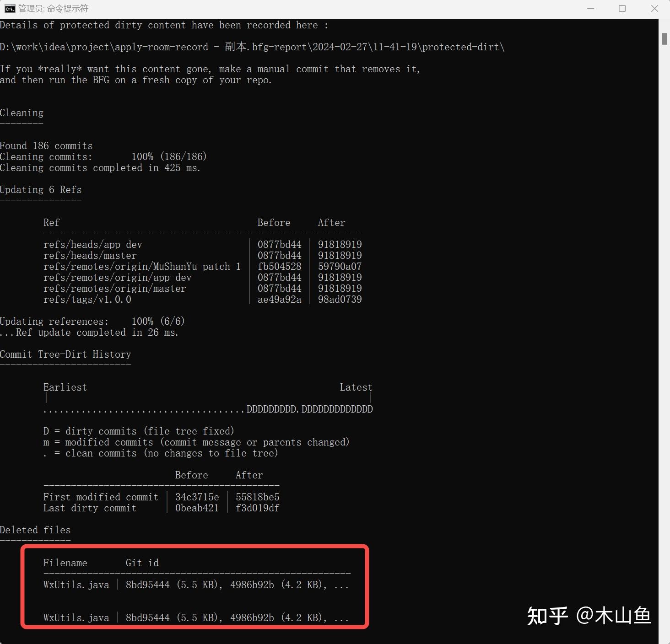
Task: Minimize the Command Prompt window
Action: (590, 8)
